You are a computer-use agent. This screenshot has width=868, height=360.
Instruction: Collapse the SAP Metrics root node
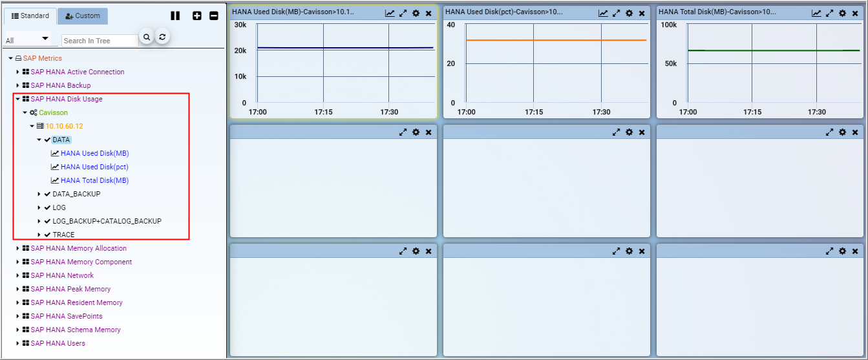(x=11, y=58)
